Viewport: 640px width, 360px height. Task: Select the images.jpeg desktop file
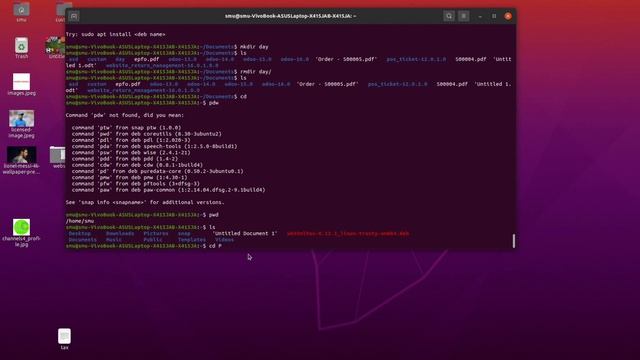pos(21,84)
